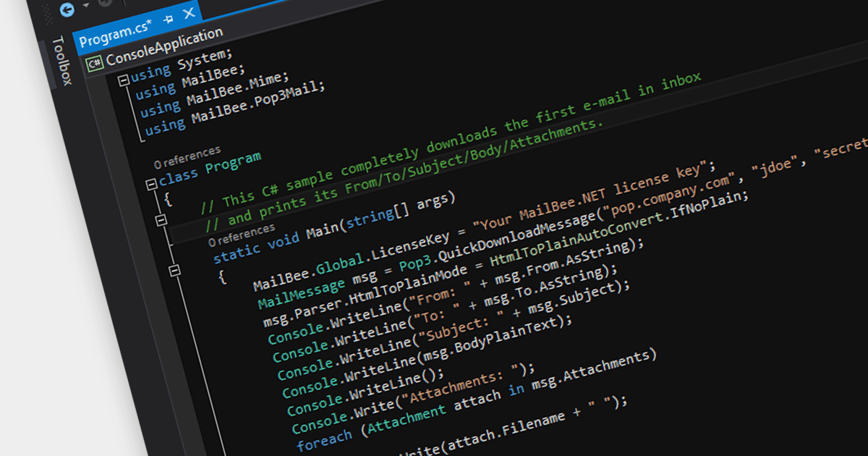
Task: Click the 'using MailBee.Pop3Mail;' line
Action: 235,108
